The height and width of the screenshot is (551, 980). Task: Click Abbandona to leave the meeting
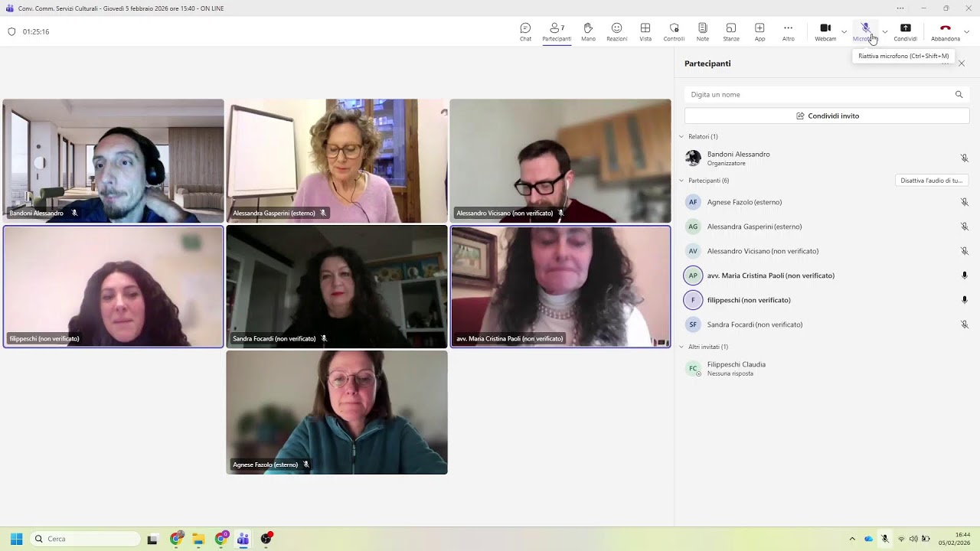946,31
